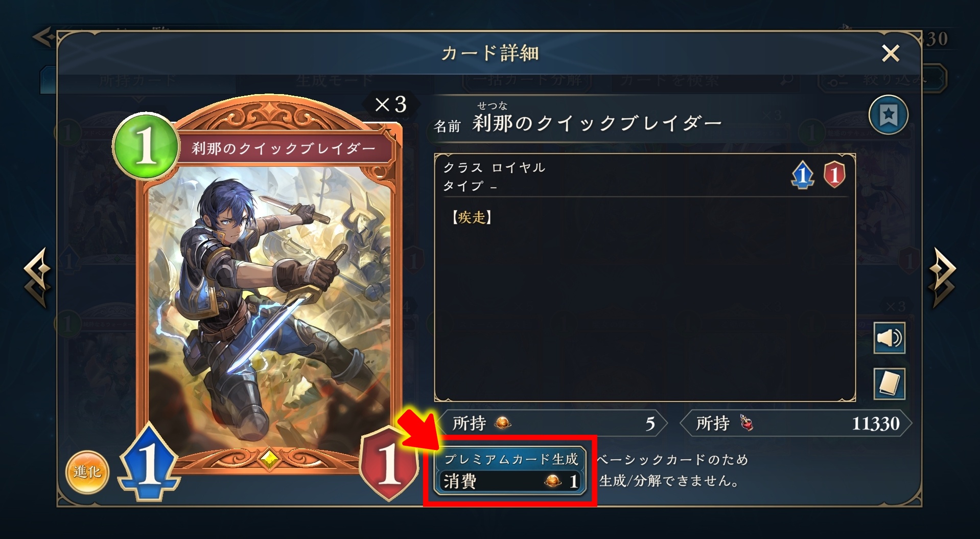Image resolution: width=980 pixels, height=539 pixels.
Task: Go to previous card with left arrow
Action: pos(37,278)
